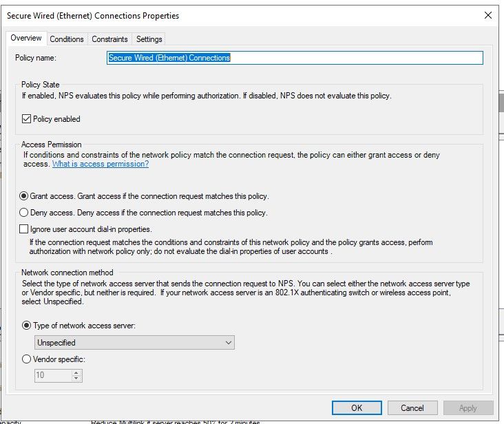504x424 pixels.
Task: Open the Conditions tab
Action: [x=67, y=39]
